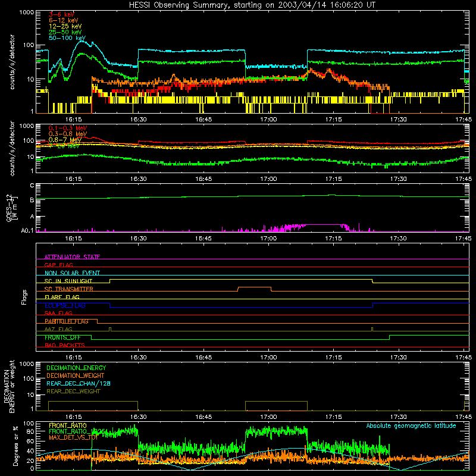This screenshot has width=476, height=476.
Task: Click the SC_TRANSMITTER flag label
Action: coord(69,289)
